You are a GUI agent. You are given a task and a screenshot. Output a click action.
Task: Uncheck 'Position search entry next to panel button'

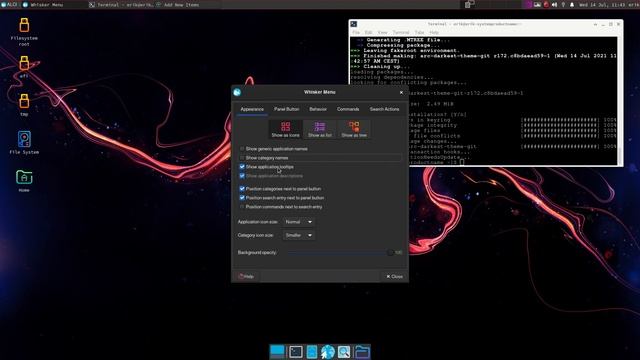[x=242, y=198]
